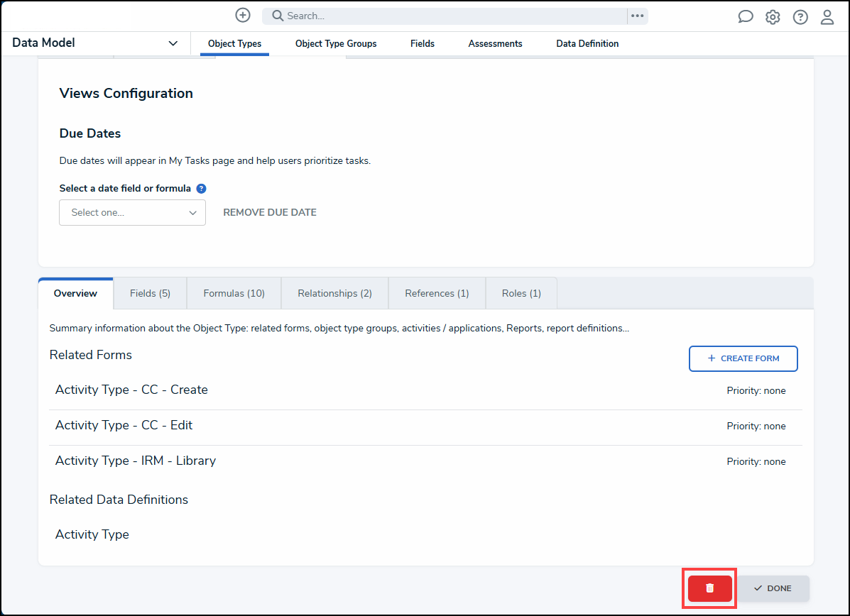Open the user profile icon
The width and height of the screenshot is (850, 616).
827,17
